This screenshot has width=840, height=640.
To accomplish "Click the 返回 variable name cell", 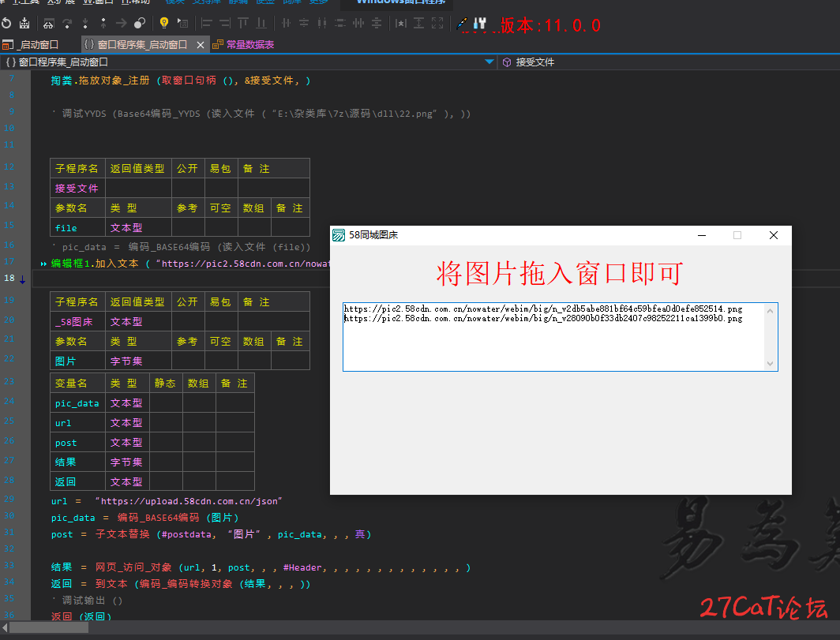I will 77,481.
